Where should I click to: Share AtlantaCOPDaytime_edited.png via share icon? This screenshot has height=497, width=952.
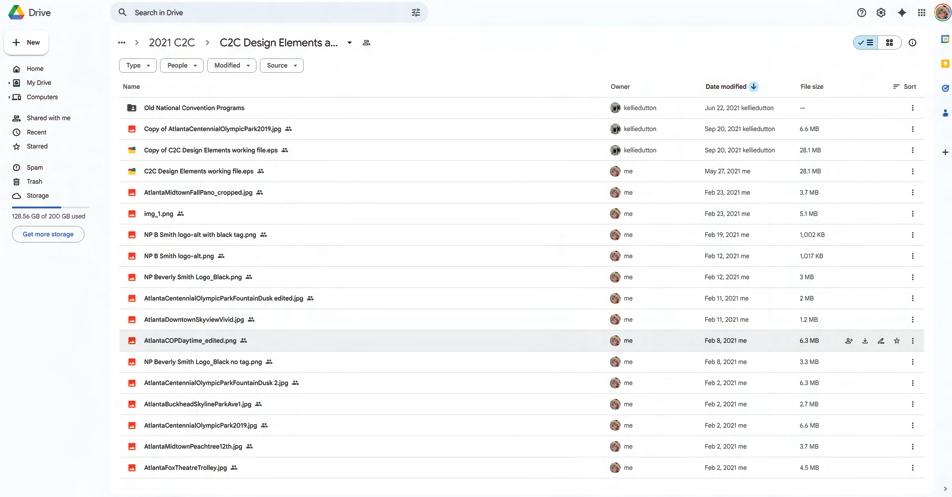[849, 341]
